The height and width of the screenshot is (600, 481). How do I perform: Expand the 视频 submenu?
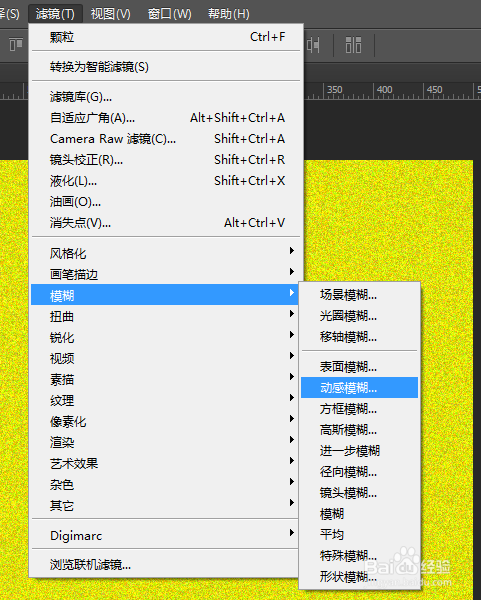pyautogui.click(x=165, y=358)
